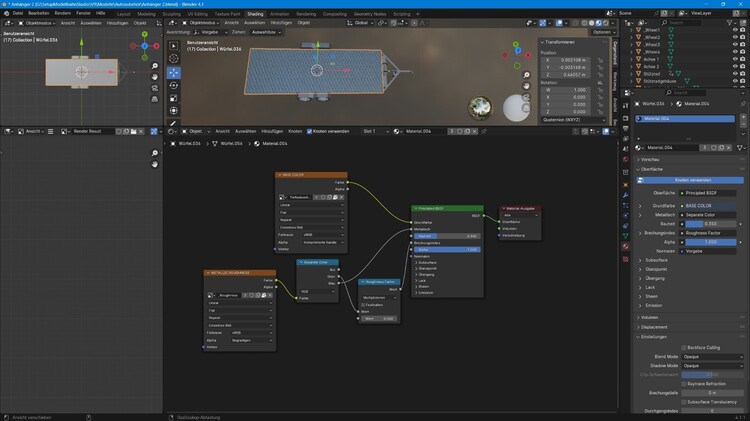Enable Backface Culling checkbox
The height and width of the screenshot is (421, 750).
(x=684, y=348)
